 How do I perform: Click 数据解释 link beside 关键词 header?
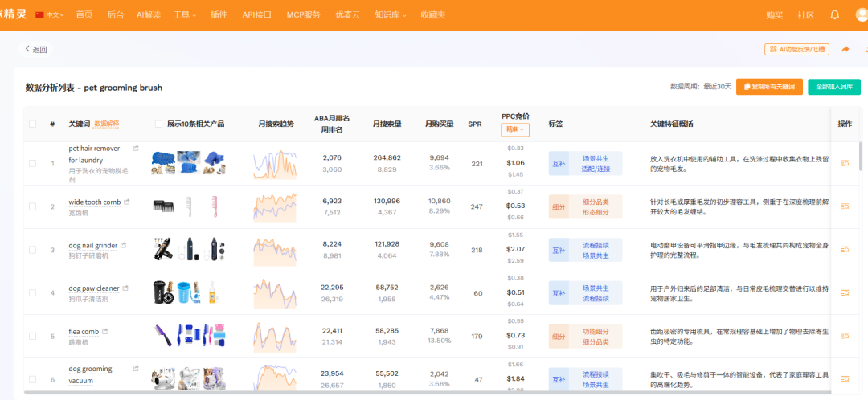107,124
